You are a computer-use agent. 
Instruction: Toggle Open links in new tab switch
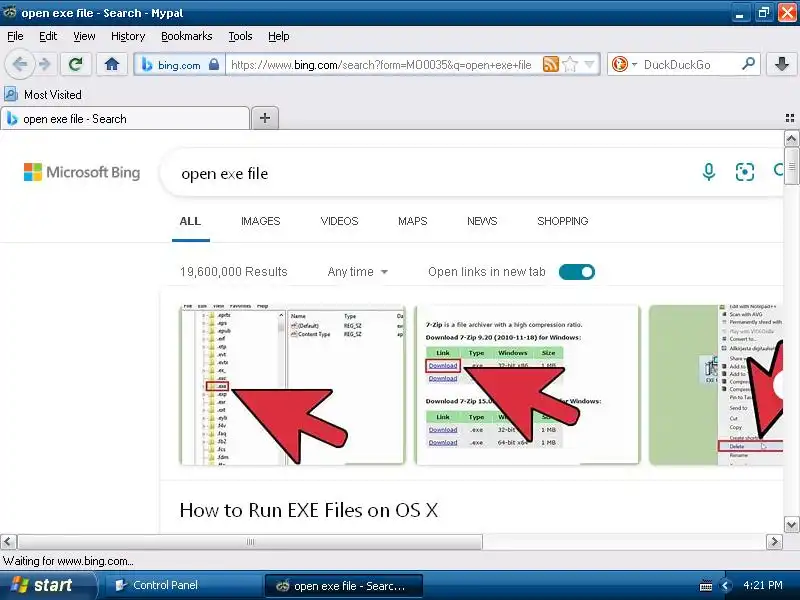point(577,272)
